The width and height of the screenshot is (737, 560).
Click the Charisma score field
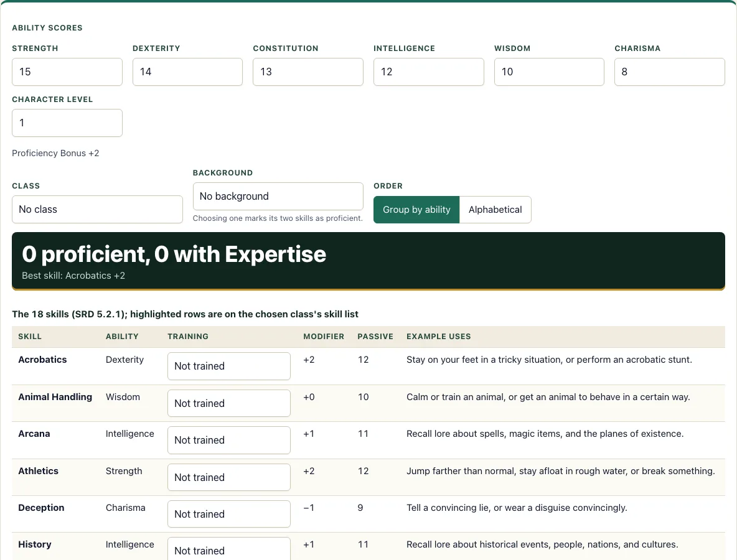(x=669, y=72)
